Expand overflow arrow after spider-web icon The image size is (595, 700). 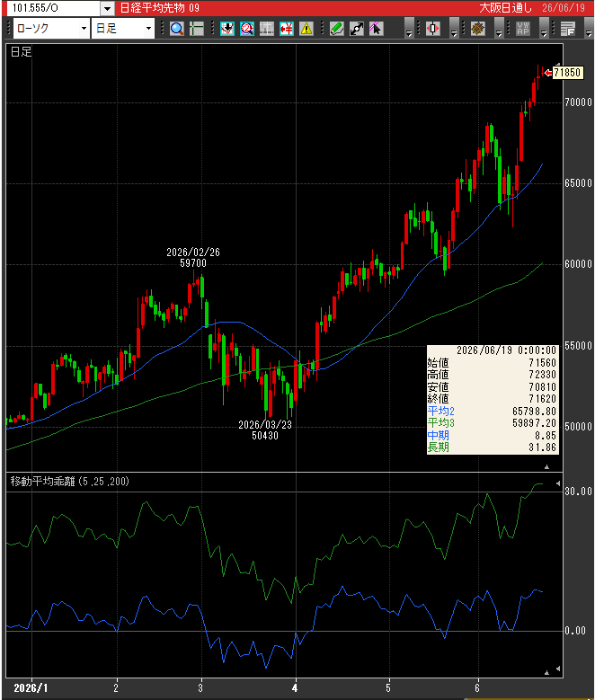(x=499, y=29)
